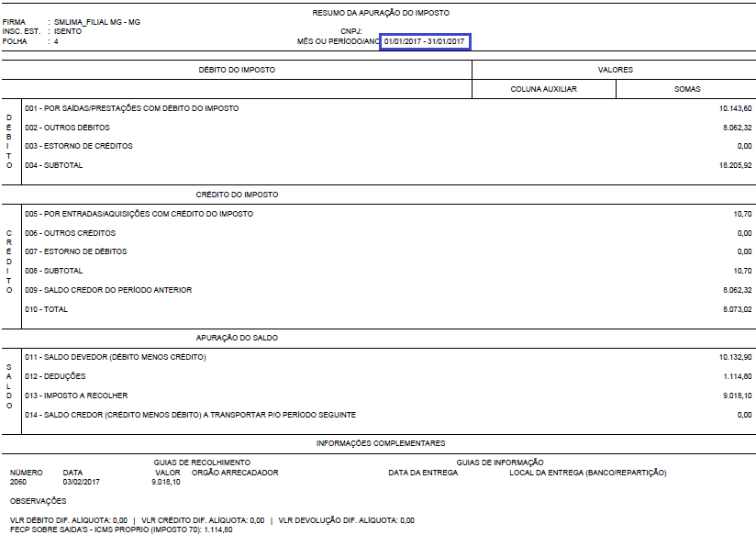
Task: Select row 003 - ESTORNO DE CRÉDITOS
Action: coord(79,146)
